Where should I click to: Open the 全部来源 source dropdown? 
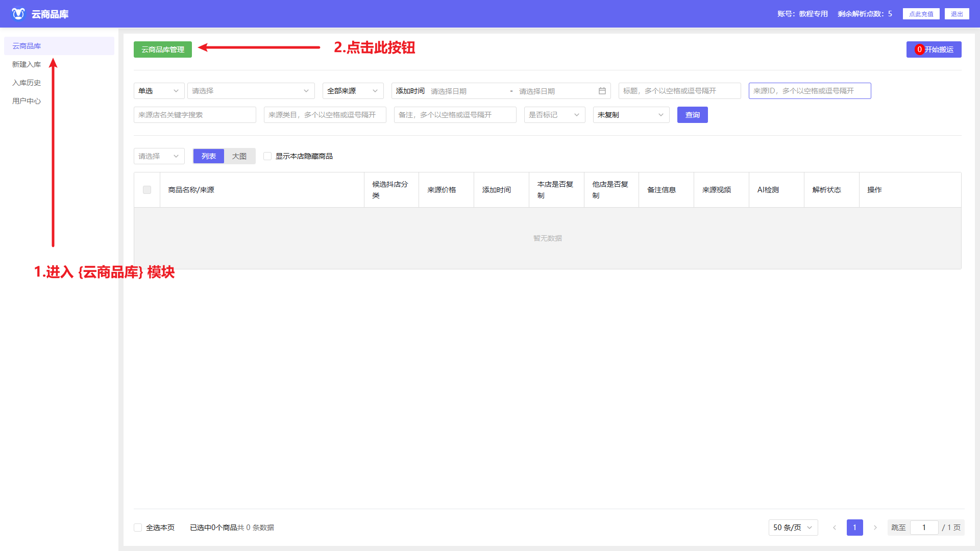[x=353, y=91]
